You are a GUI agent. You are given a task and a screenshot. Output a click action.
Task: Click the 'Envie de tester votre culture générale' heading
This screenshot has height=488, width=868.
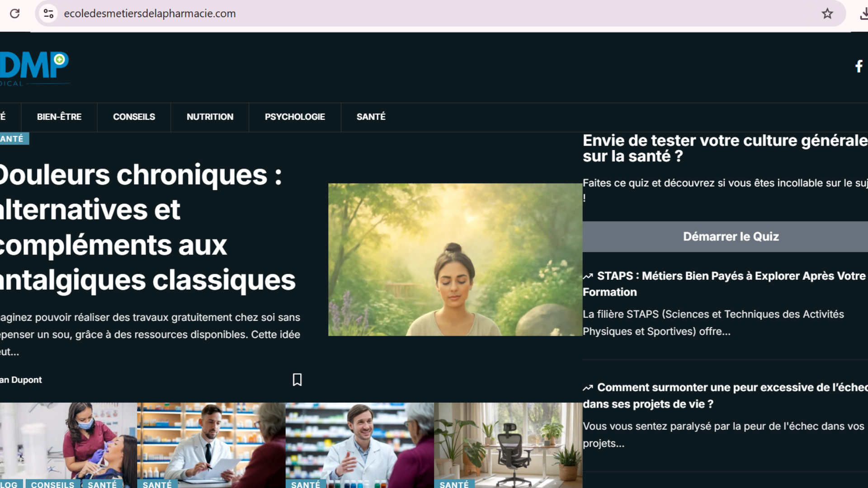pos(725,148)
